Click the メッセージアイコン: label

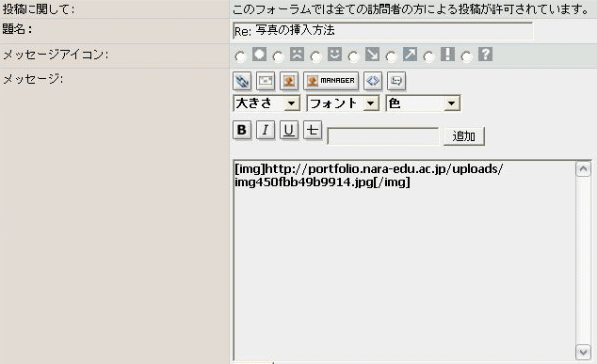tap(56, 55)
